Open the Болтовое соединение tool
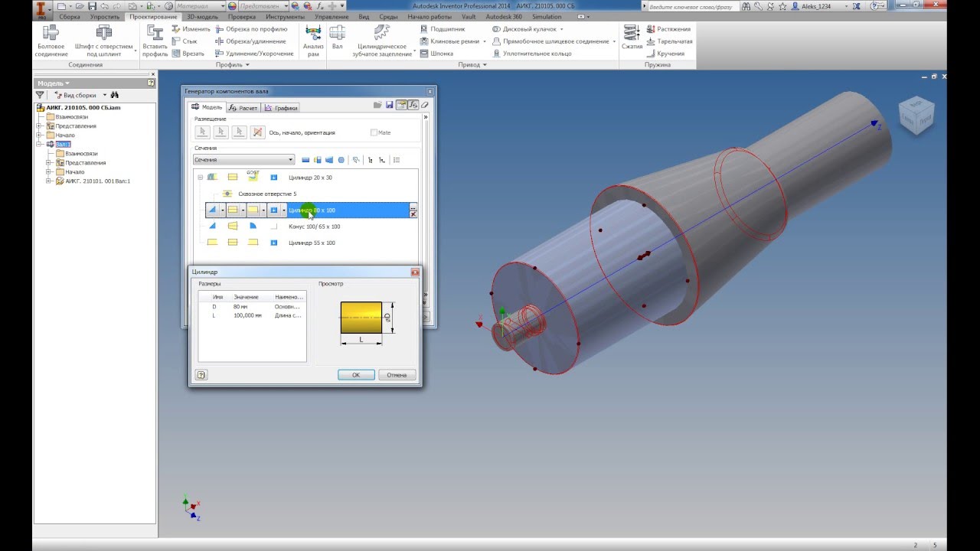 [51, 41]
